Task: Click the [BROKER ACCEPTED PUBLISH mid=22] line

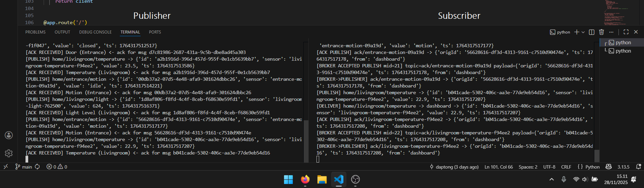Action: coord(455,136)
